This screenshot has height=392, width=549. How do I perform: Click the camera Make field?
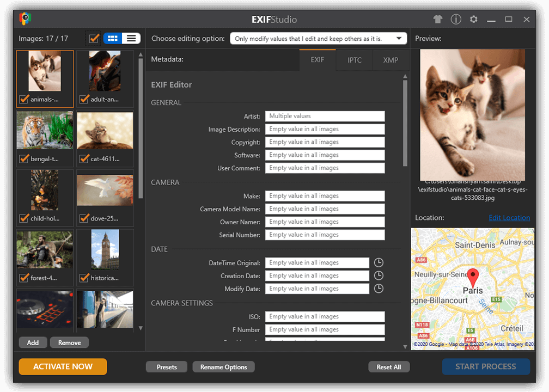(325, 196)
